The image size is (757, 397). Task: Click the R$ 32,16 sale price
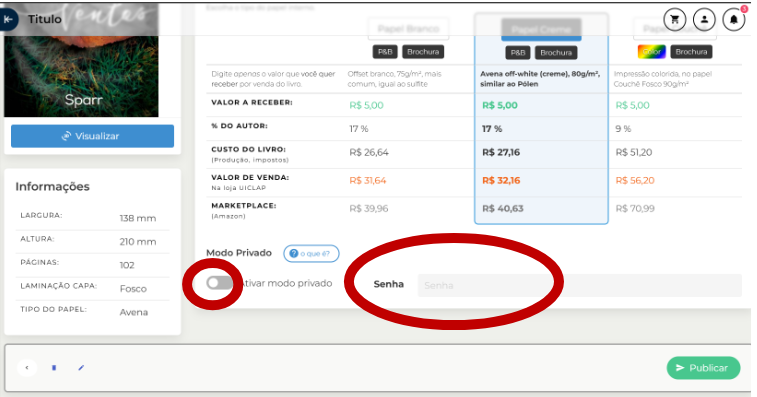point(501,181)
